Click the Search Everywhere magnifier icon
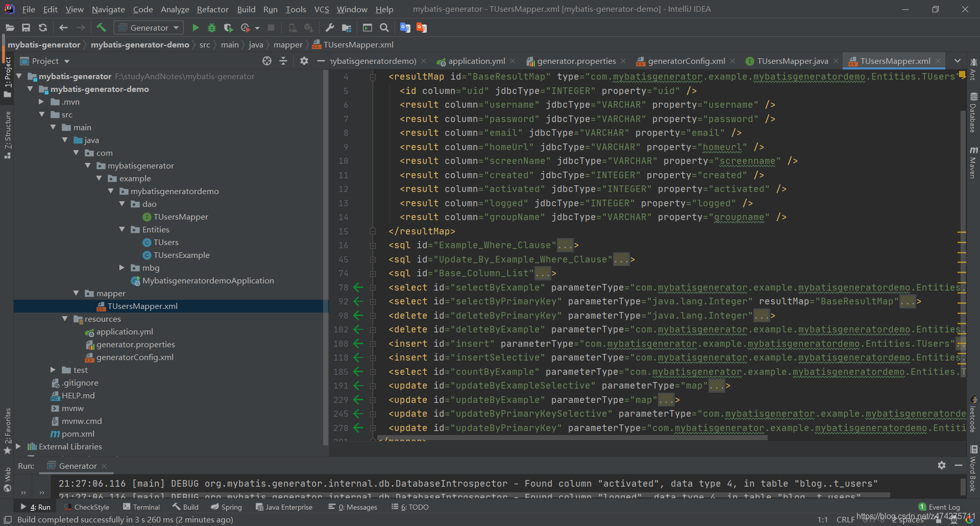Screen dimensions: 980x526 [384, 28]
